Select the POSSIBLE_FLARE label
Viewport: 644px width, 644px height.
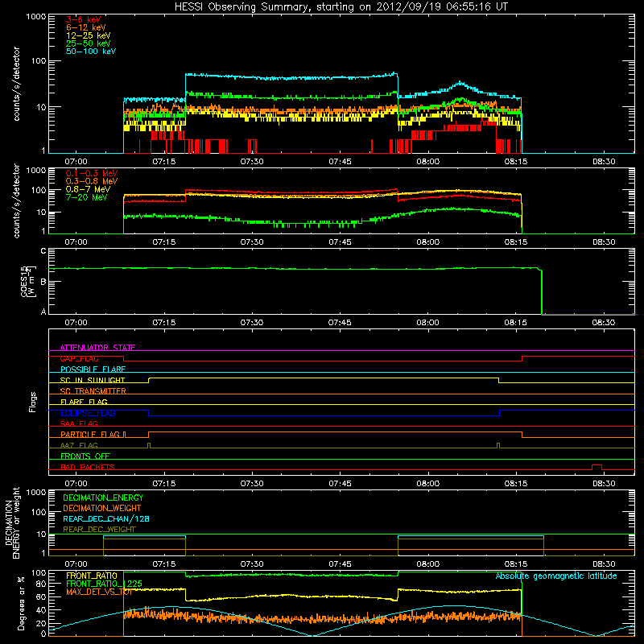click(x=93, y=369)
